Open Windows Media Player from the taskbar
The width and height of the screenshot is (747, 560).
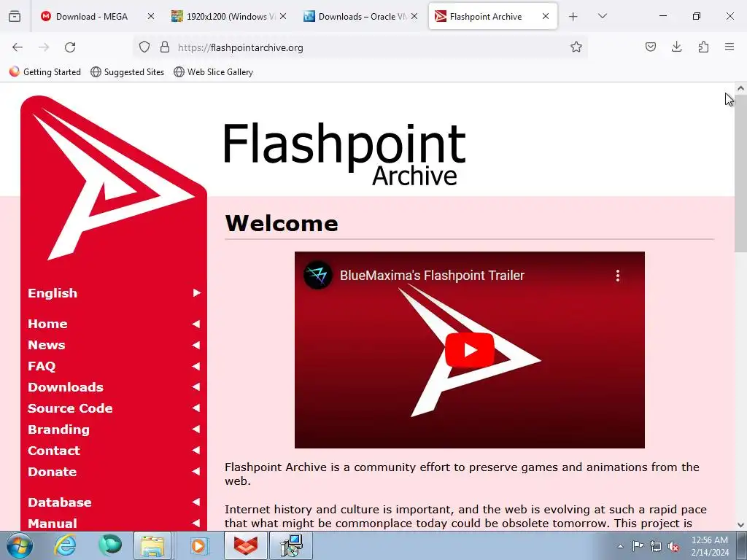coord(198,545)
